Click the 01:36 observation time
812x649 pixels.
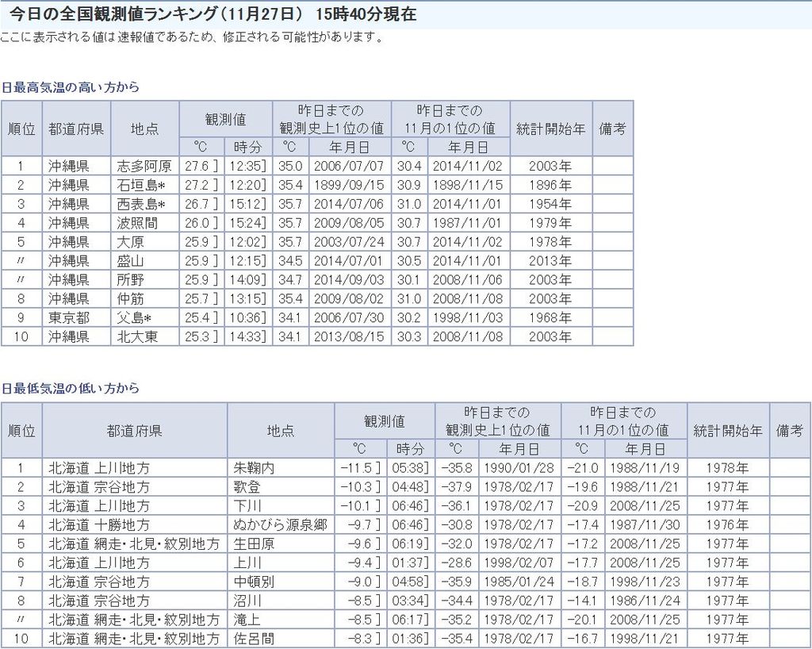click(x=411, y=639)
